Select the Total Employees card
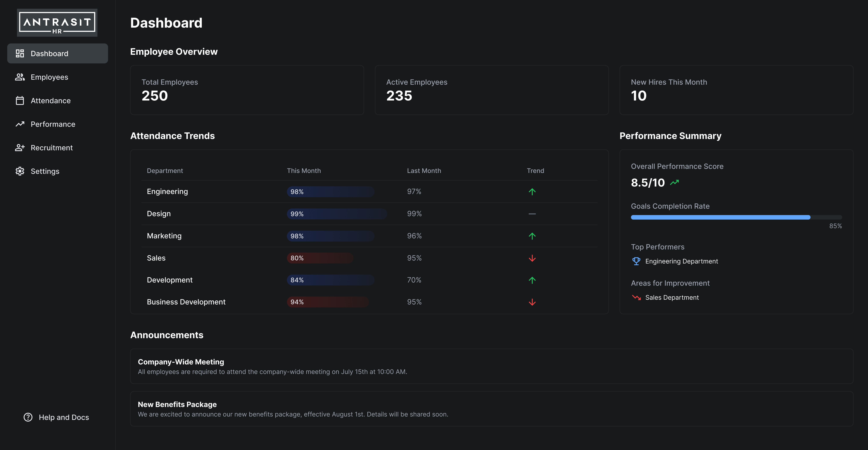This screenshot has width=868, height=450. (247, 90)
